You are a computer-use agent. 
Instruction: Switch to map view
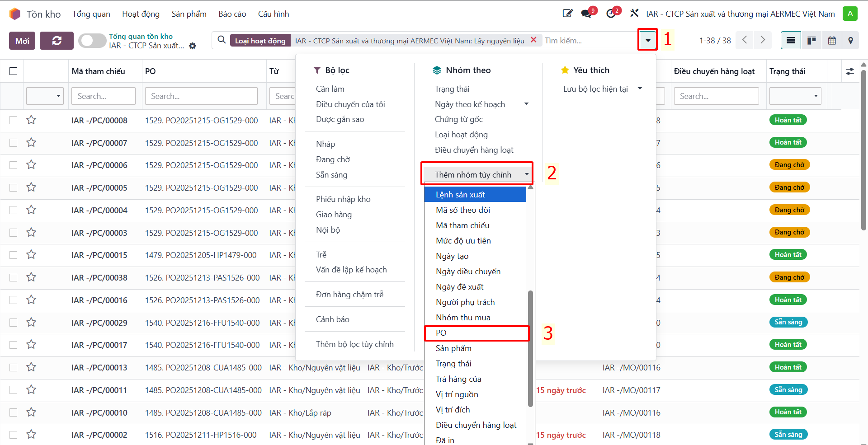[850, 41]
